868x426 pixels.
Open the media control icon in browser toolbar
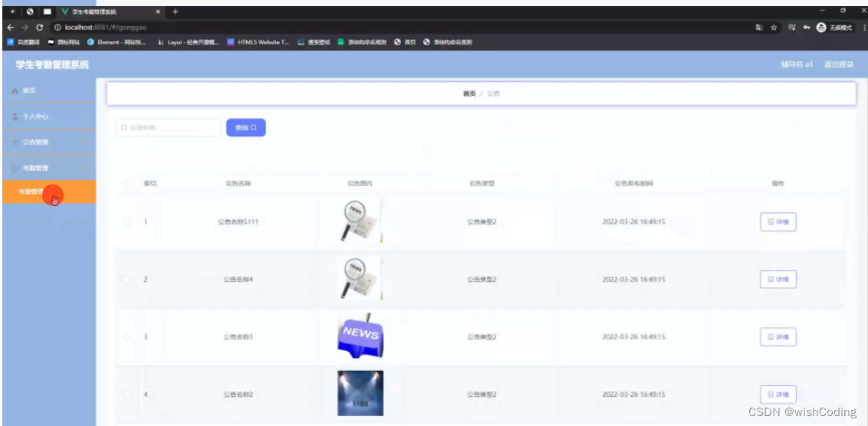click(791, 27)
